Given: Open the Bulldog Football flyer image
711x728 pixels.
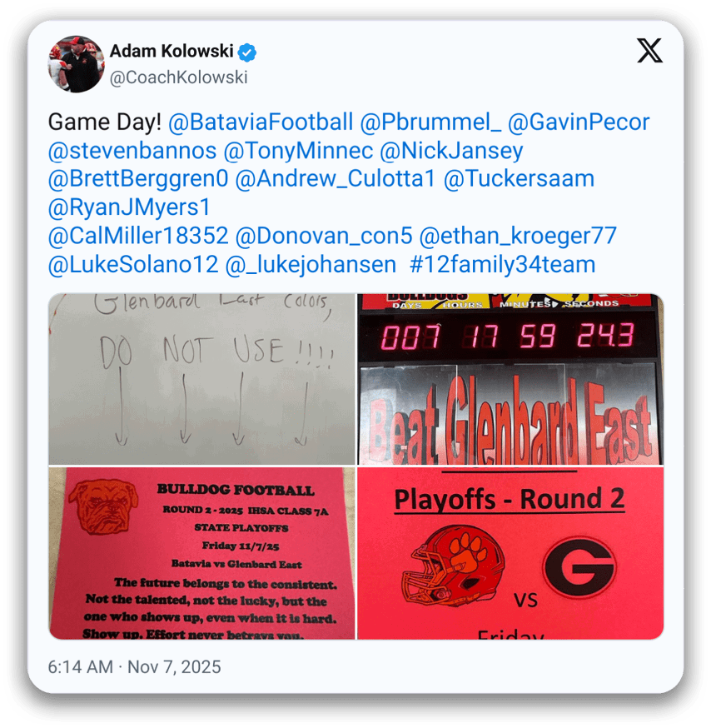Looking at the screenshot, I should [201, 553].
